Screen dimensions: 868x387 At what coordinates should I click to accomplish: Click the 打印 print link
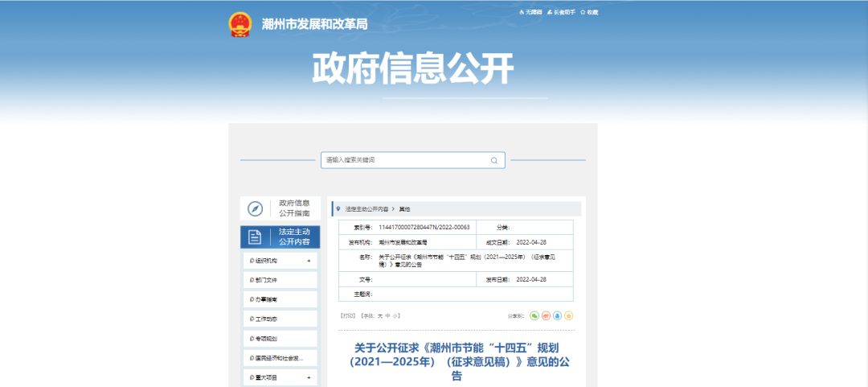click(x=347, y=315)
